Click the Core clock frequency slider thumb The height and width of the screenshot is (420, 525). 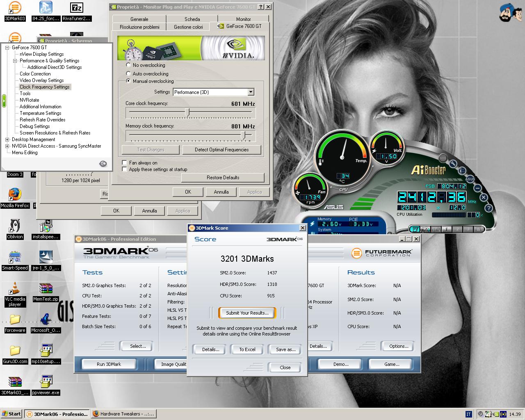coord(187,112)
